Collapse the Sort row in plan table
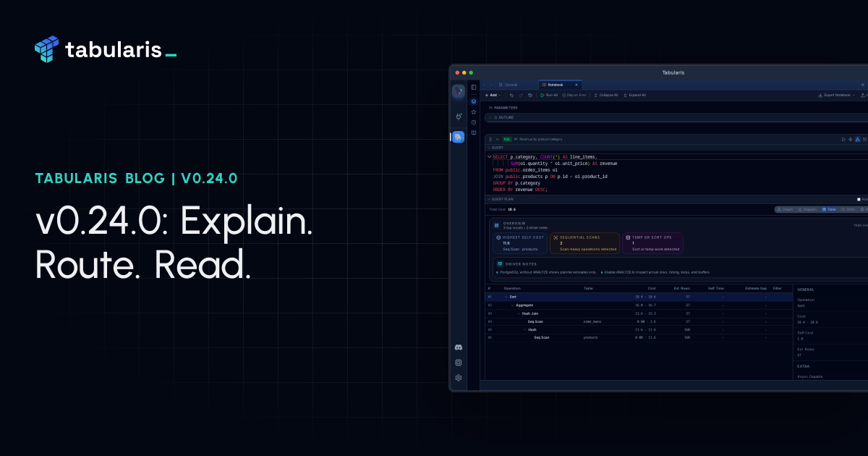Image resolution: width=868 pixels, height=456 pixels. [x=506, y=297]
